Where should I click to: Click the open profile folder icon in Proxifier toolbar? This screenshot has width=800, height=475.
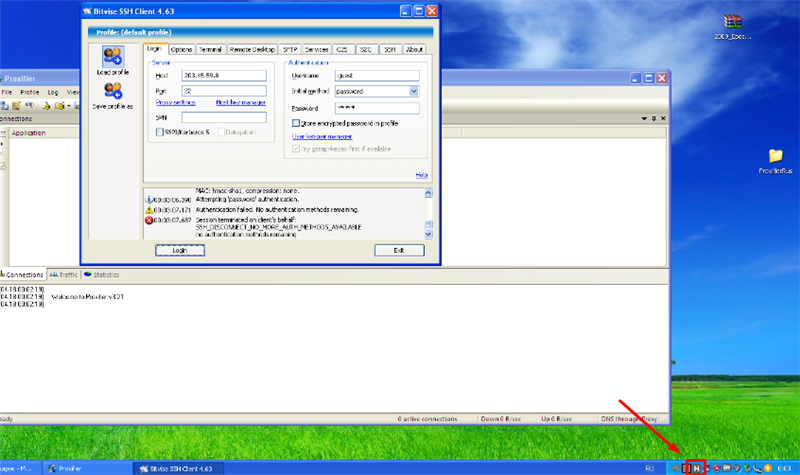[x=60, y=106]
